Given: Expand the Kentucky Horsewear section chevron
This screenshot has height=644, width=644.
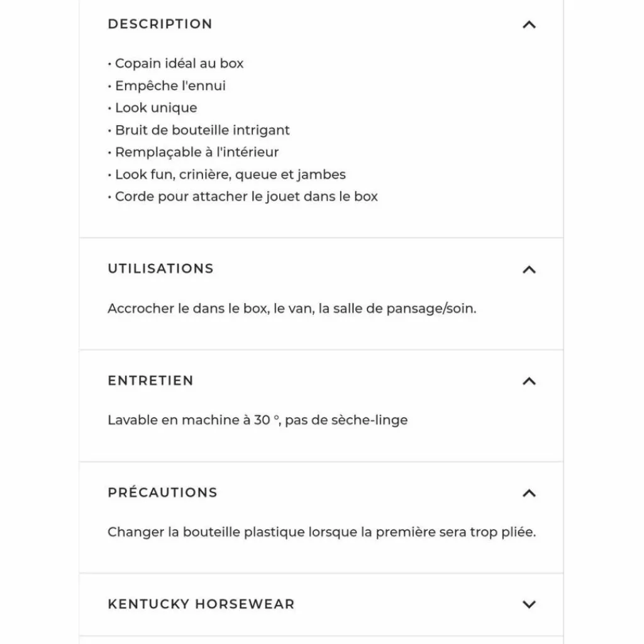Looking at the screenshot, I should click(529, 604).
